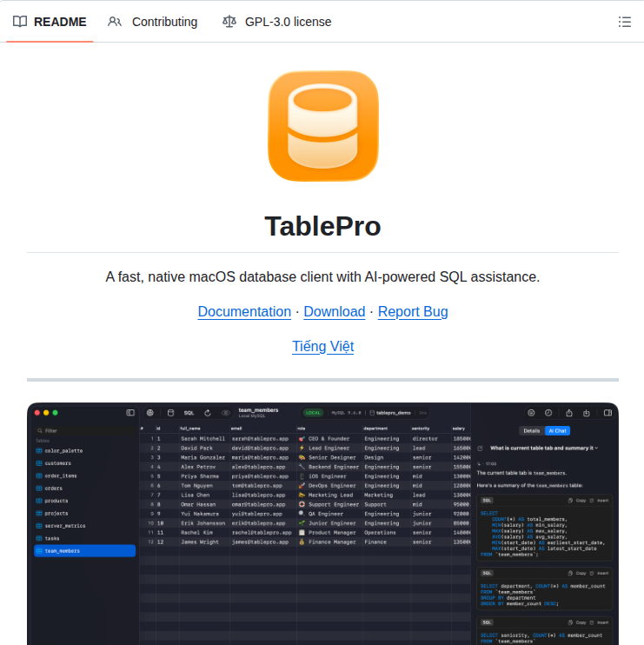Click Insert on the GROUP BY department SQL block

tap(600, 573)
